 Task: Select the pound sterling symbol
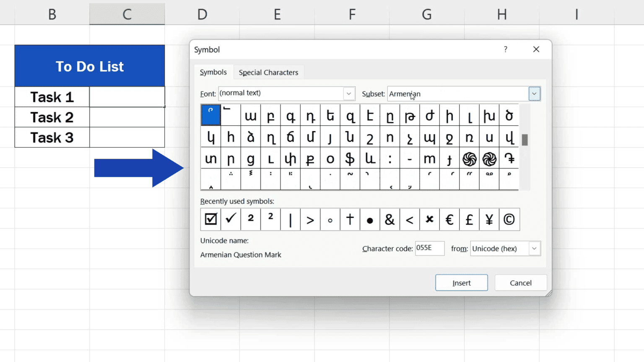pyautogui.click(x=469, y=219)
